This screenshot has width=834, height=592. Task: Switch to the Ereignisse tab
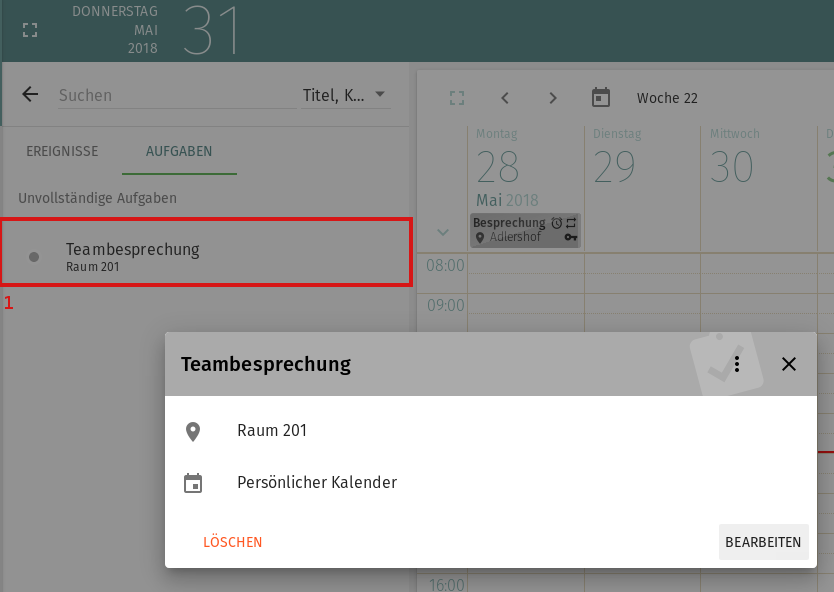tap(62, 151)
